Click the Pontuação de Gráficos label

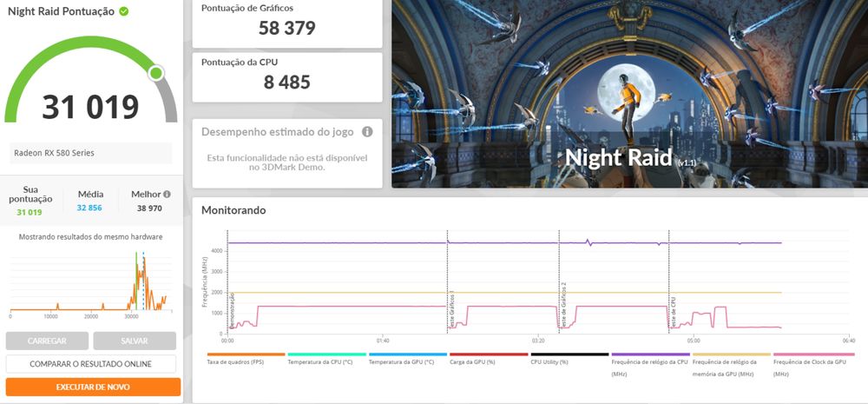point(247,9)
